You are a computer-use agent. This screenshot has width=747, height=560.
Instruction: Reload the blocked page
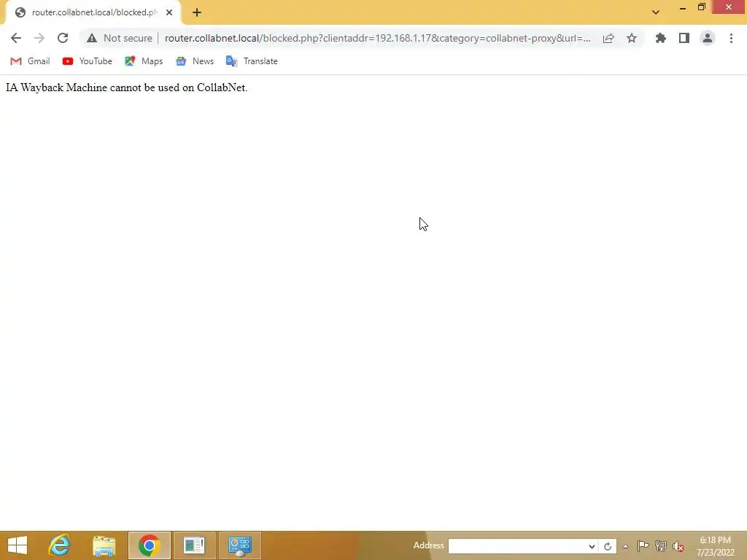(63, 38)
